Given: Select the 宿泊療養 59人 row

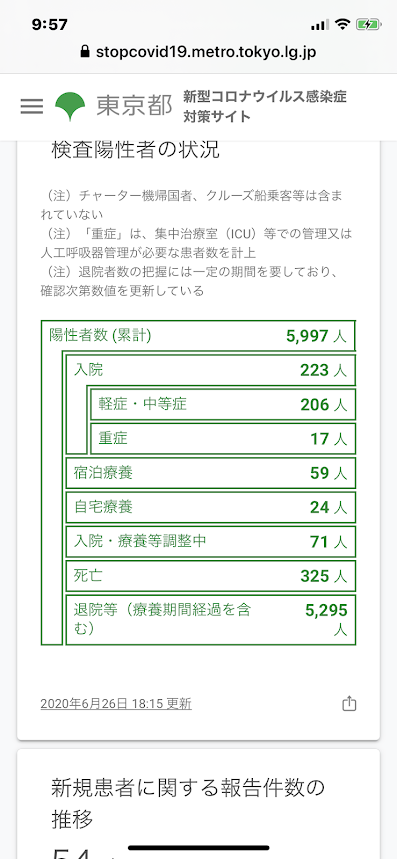Looking at the screenshot, I should (x=211, y=473).
